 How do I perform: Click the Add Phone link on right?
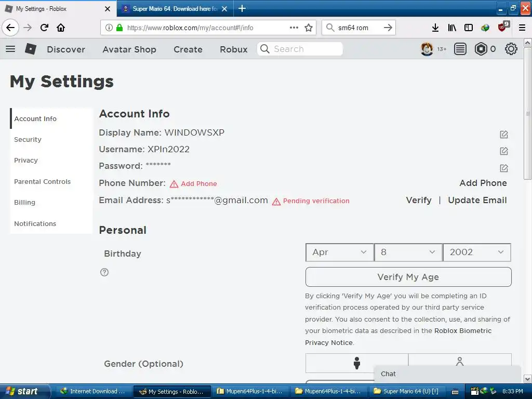click(x=483, y=183)
